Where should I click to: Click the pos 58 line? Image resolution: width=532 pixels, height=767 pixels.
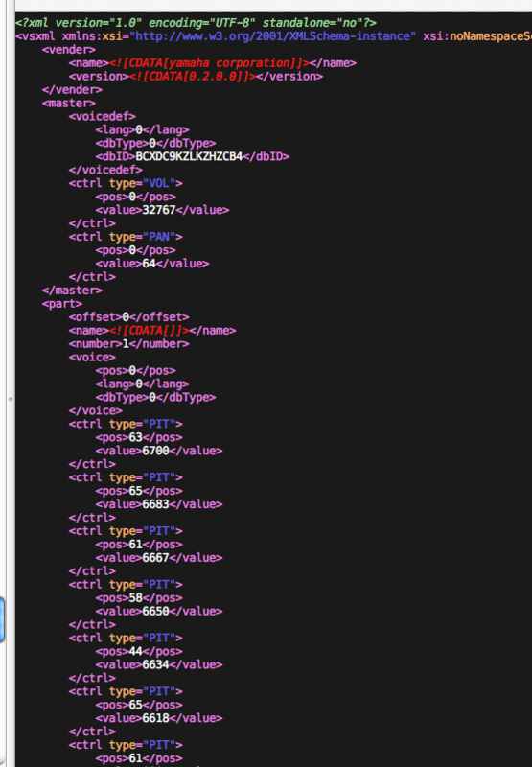(x=139, y=597)
